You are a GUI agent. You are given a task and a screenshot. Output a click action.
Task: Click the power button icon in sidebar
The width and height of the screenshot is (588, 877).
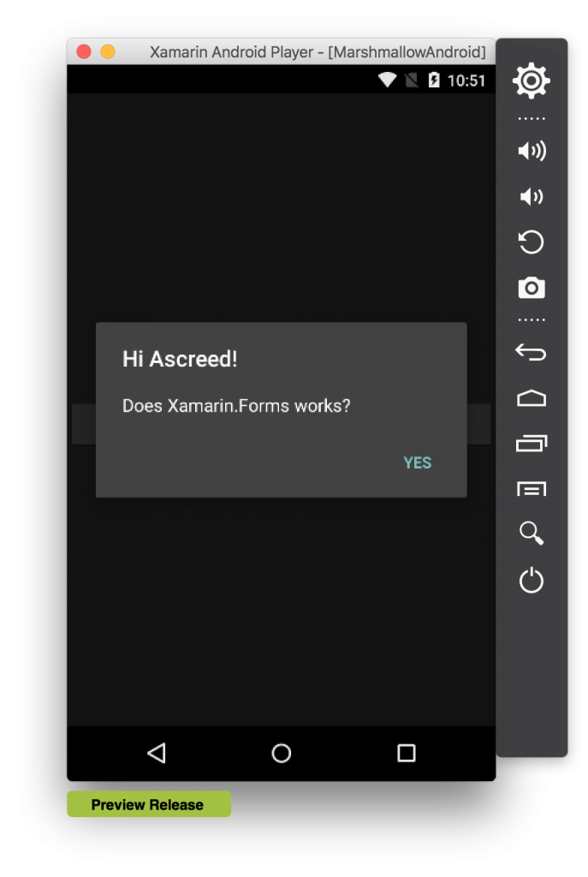click(x=531, y=580)
